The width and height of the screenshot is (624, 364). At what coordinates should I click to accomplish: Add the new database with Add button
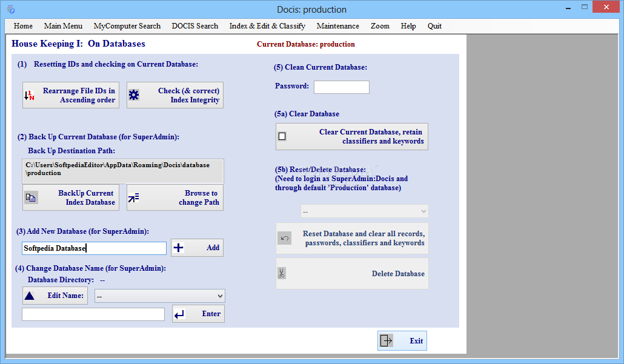(x=197, y=248)
